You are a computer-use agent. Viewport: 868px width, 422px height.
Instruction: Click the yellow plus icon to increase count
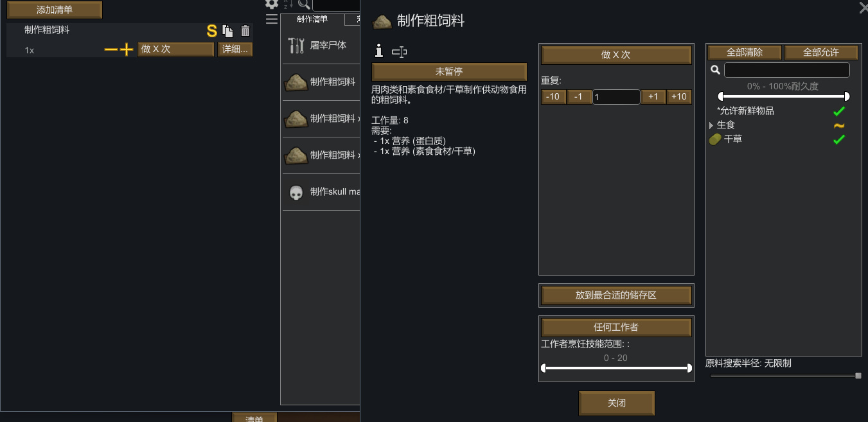click(127, 49)
